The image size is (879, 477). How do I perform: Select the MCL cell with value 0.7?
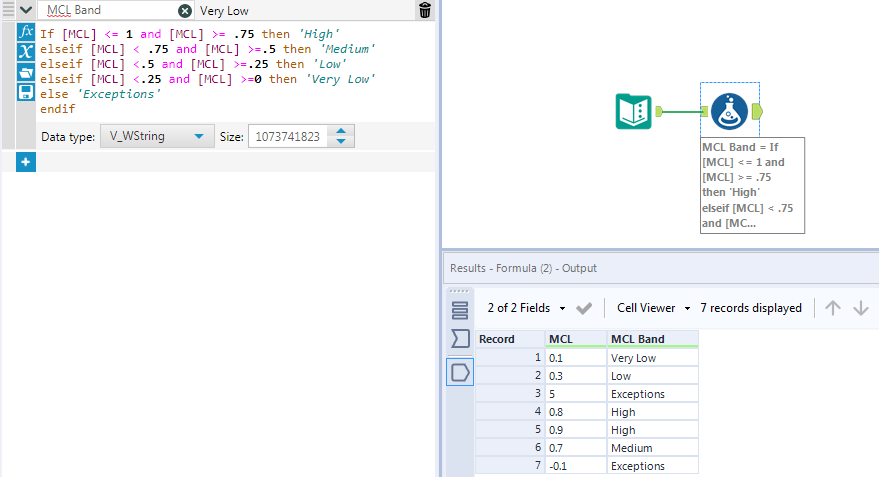click(576, 447)
